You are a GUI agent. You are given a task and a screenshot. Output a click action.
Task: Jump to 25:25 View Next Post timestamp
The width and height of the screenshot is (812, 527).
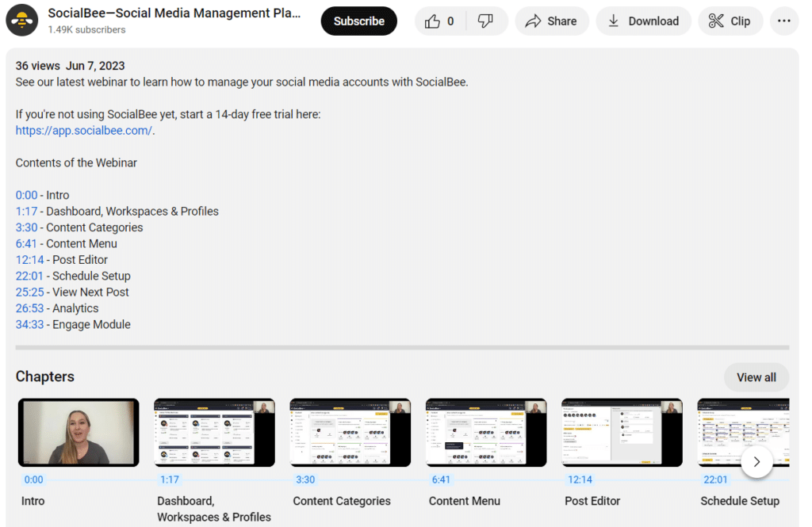point(29,292)
